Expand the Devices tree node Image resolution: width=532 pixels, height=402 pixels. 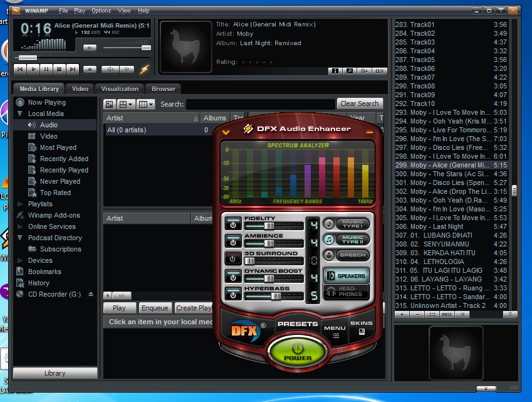coord(19,260)
